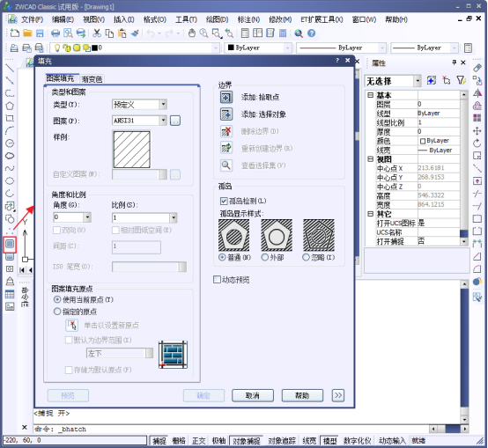Open the Draw menu

(x=217, y=19)
